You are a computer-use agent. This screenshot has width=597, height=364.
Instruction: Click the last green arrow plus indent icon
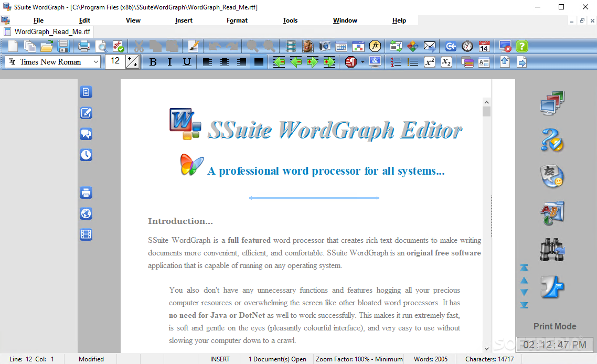tap(329, 62)
